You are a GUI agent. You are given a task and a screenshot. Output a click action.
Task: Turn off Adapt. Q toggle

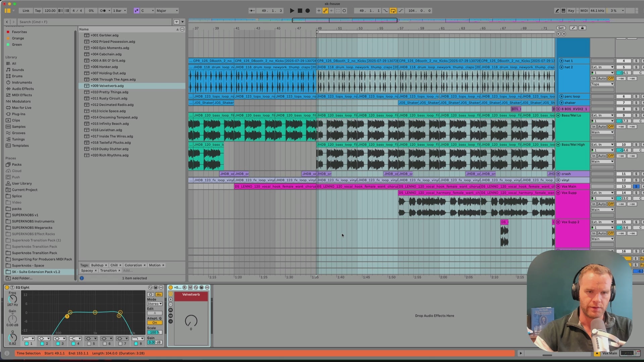pos(154,323)
